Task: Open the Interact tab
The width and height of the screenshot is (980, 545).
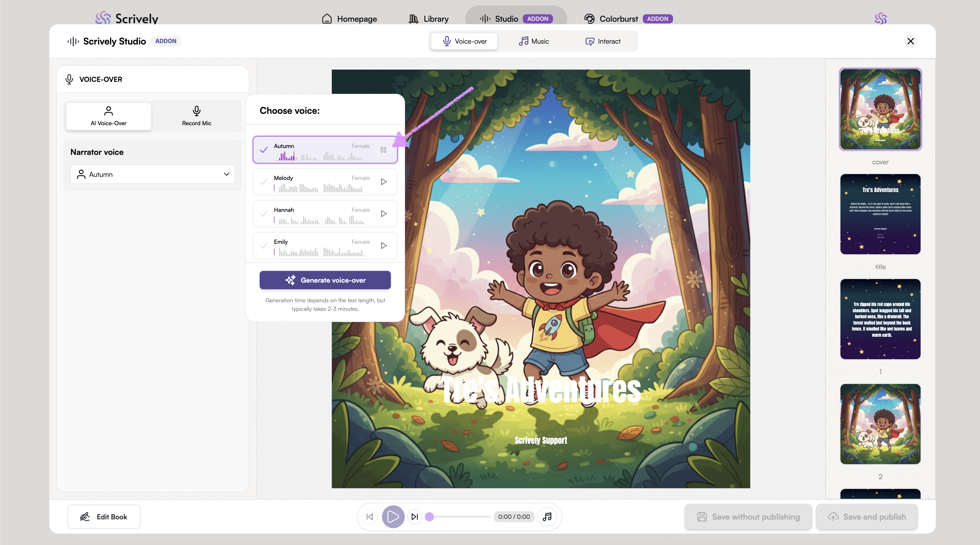Action: click(x=603, y=41)
